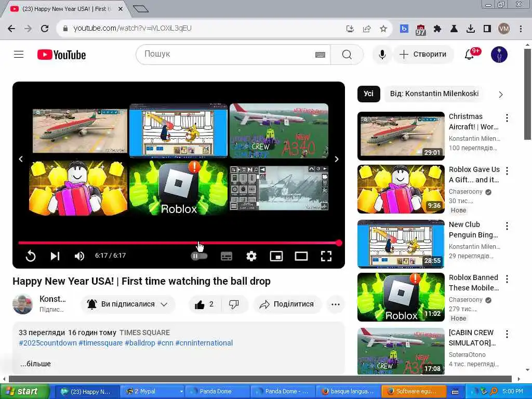Reload the page
This screenshot has height=399, width=532.
(45, 29)
